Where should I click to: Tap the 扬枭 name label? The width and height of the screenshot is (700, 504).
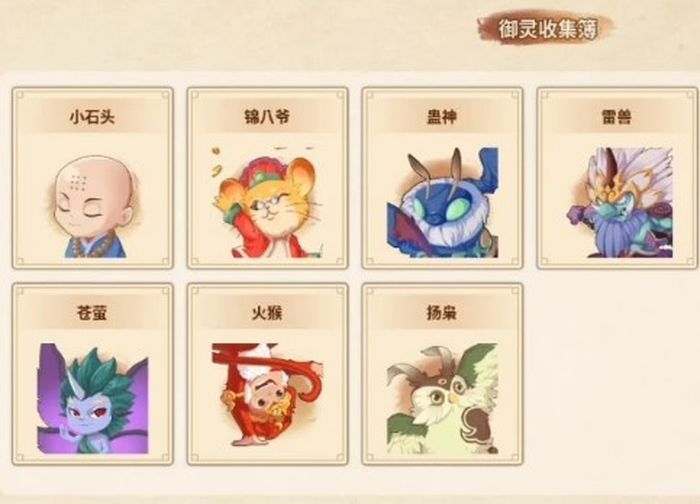tap(442, 312)
